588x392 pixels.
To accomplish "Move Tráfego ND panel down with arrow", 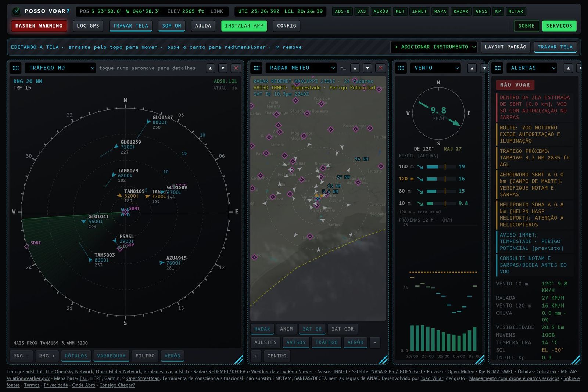I will [x=223, y=68].
